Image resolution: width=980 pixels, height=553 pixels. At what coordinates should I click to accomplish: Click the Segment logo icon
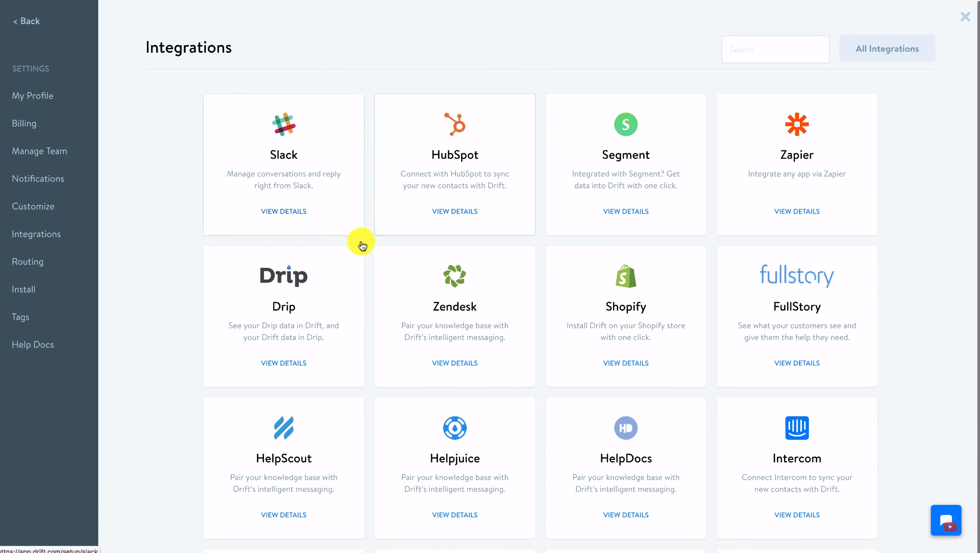click(626, 124)
